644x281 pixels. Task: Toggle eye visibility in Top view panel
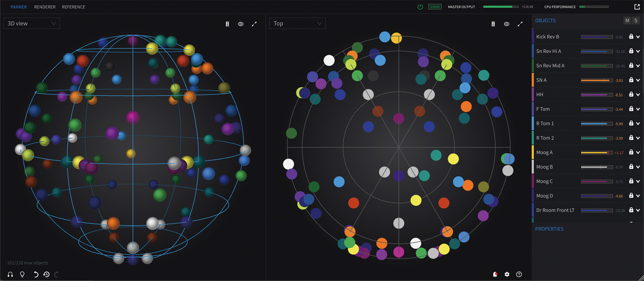point(506,24)
